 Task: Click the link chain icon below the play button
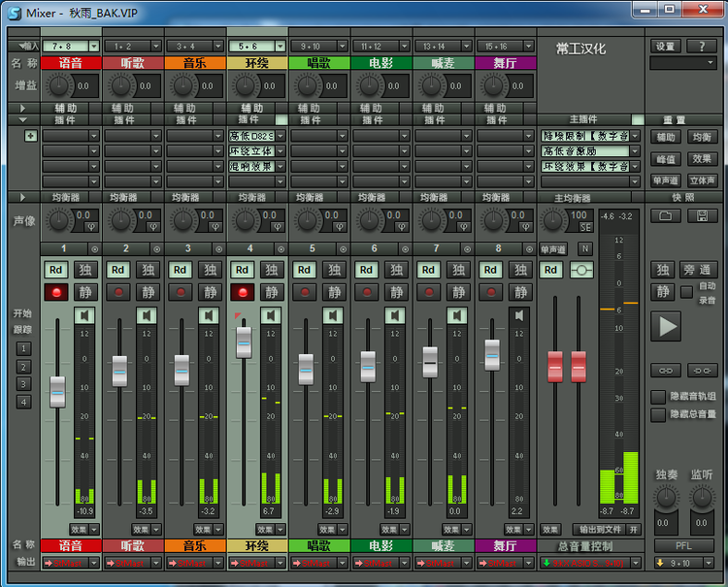[x=666, y=371]
